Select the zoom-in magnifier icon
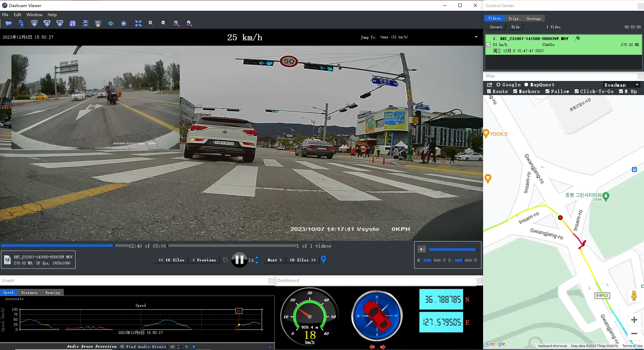Image resolution: width=644 pixels, height=350 pixels. point(151,24)
